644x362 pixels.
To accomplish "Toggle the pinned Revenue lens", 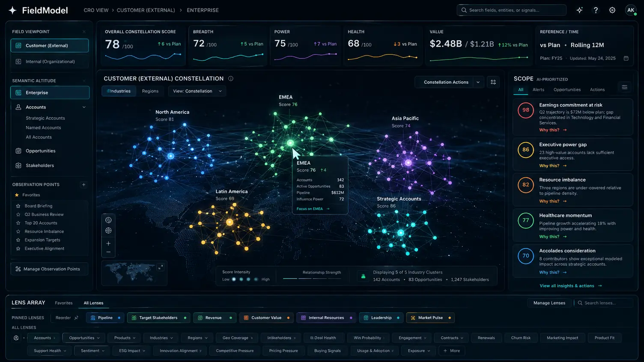I will pos(215,318).
